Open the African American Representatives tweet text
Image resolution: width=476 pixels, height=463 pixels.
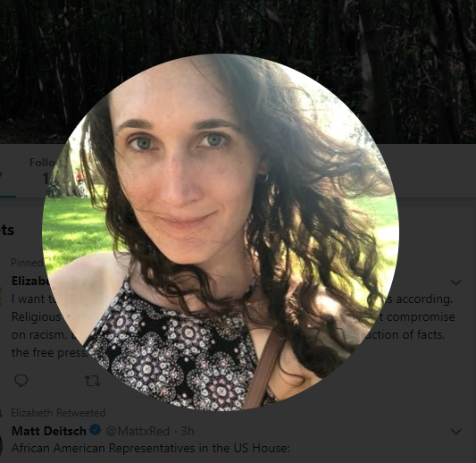tap(151, 448)
